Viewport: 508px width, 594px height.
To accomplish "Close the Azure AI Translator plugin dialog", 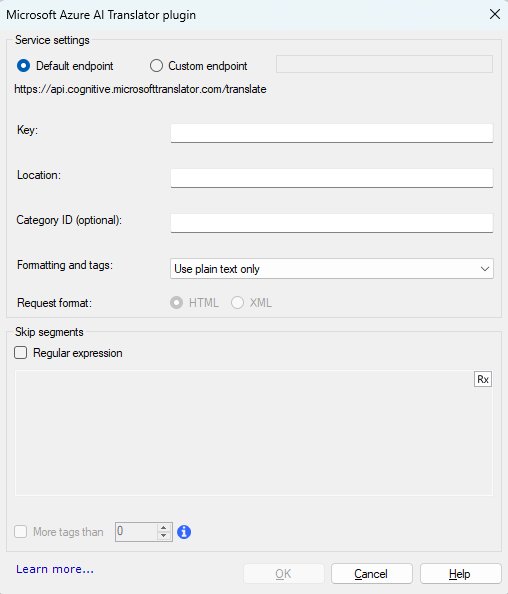I will [494, 14].
